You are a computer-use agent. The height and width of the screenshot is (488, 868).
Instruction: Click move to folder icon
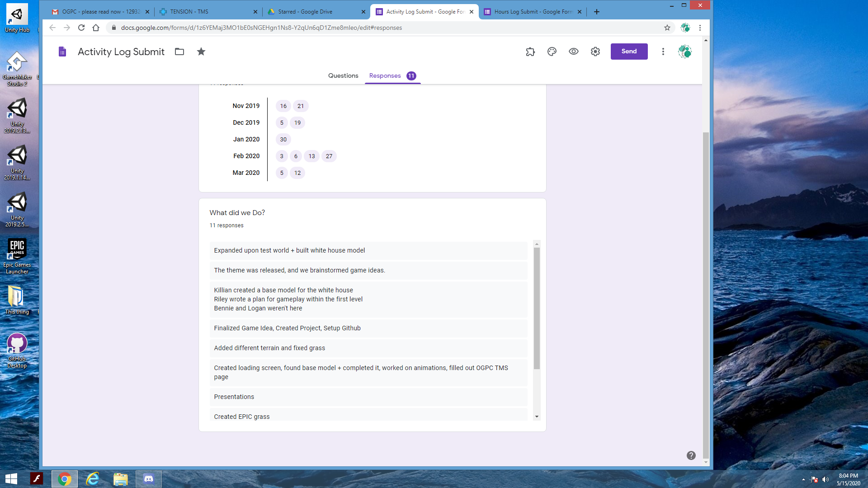pos(179,52)
